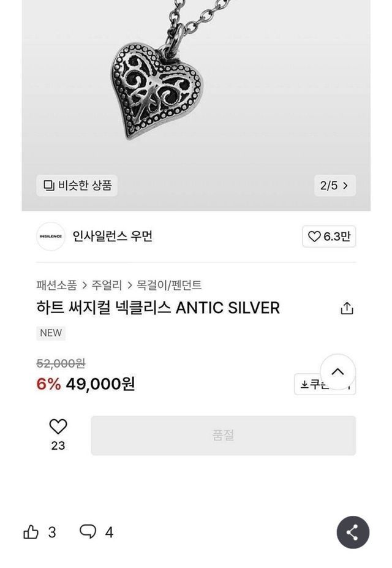
Task: Go to 주얼리 breadcrumb category
Action: click(107, 285)
